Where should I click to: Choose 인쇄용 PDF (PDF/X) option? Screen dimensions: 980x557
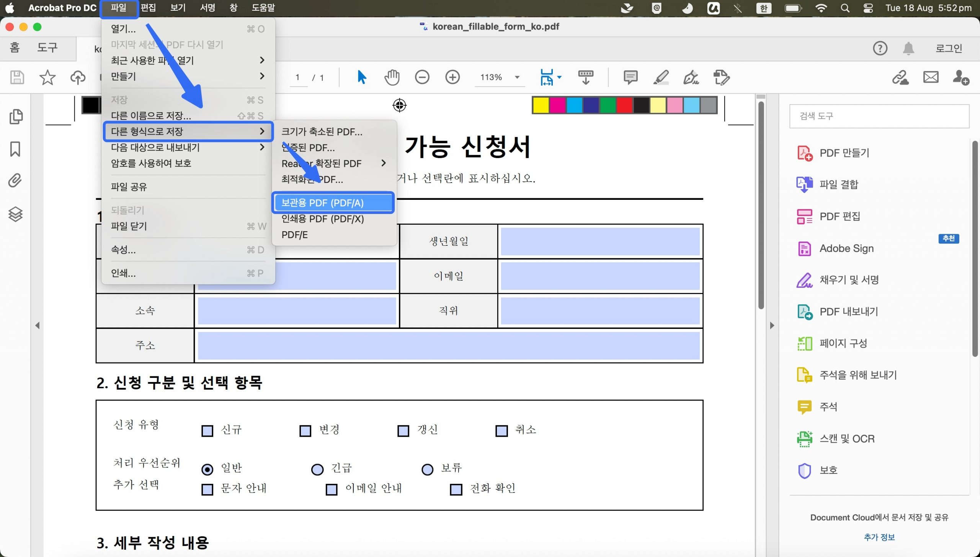tap(334, 219)
